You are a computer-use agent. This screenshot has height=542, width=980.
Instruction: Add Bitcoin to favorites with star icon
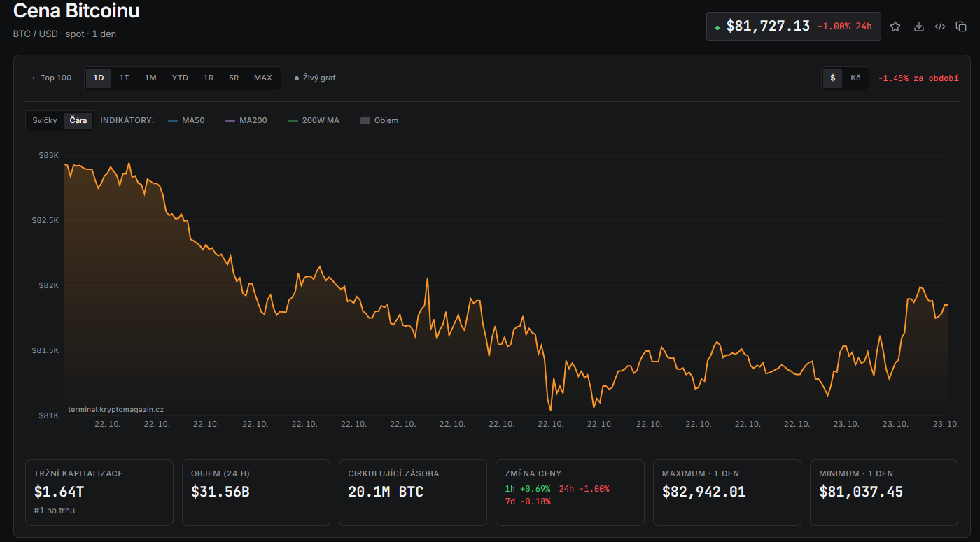[895, 27]
